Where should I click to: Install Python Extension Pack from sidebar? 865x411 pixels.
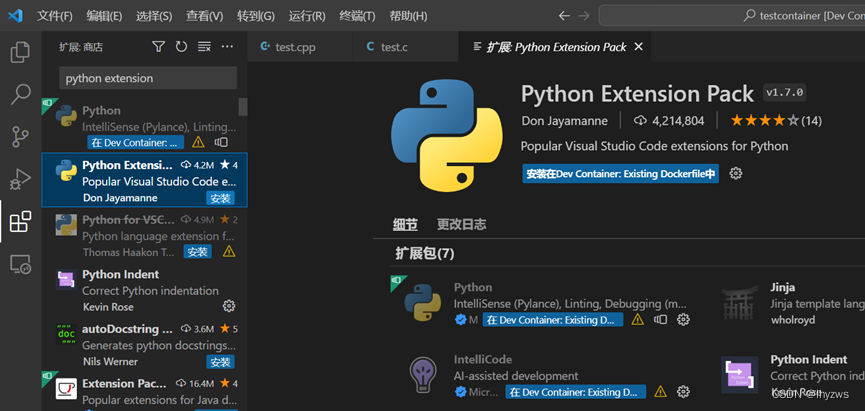221,198
